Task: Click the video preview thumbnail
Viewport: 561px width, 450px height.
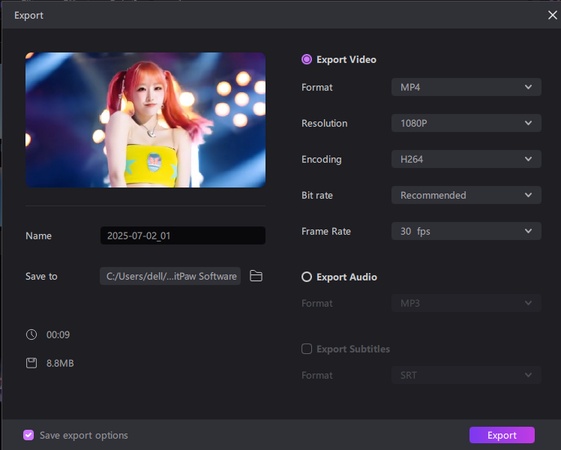Action: pos(146,120)
